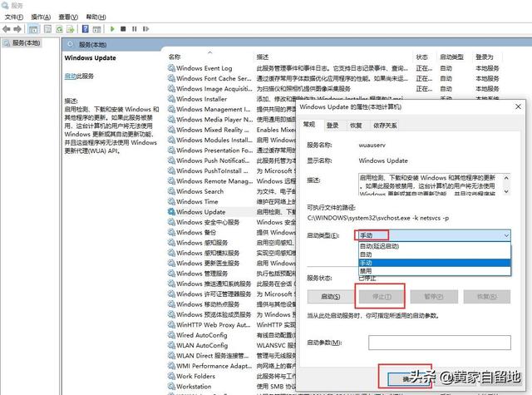Go back using the toolbar arrow
The height and width of the screenshot is (395, 532).
click(x=7, y=29)
